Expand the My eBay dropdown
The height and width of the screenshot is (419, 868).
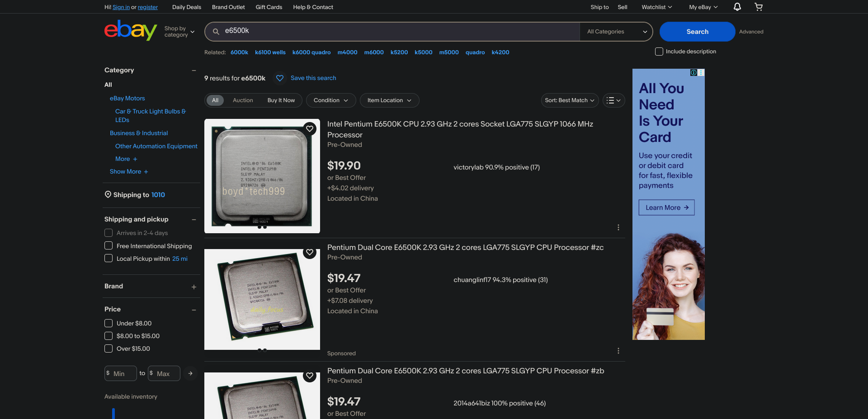(x=703, y=7)
